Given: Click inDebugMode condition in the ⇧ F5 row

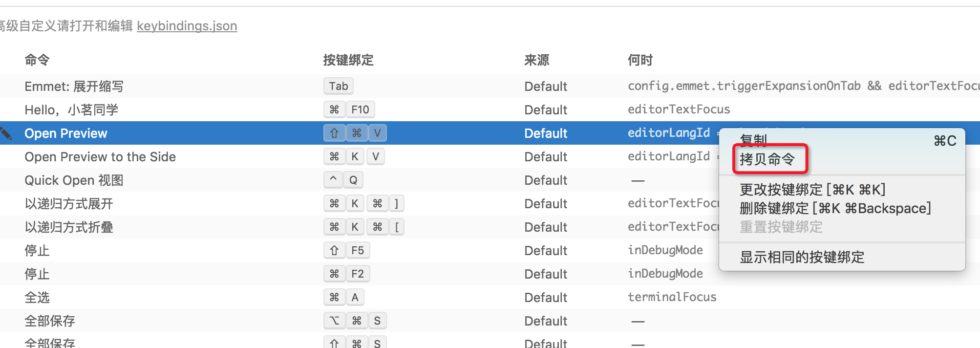Looking at the screenshot, I should pyautogui.click(x=665, y=250).
